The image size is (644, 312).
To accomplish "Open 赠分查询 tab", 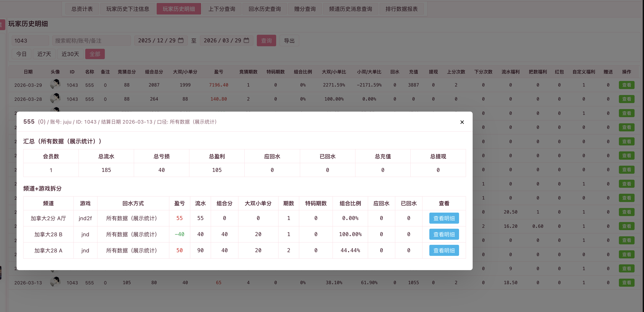I will coord(305,9).
